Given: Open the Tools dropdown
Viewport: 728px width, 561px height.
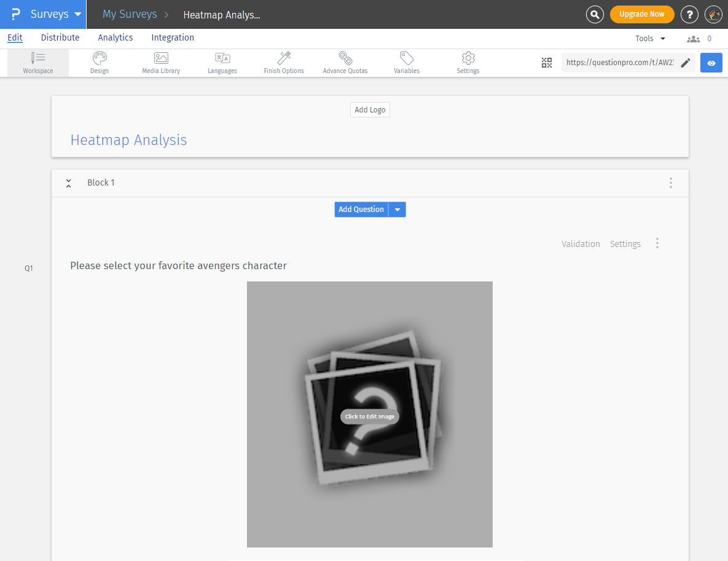Looking at the screenshot, I should 649,37.
